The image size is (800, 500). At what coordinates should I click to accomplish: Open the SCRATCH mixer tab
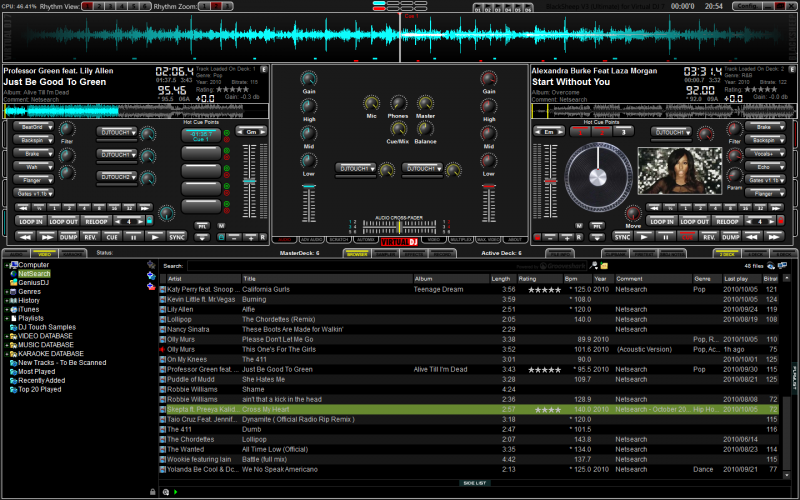point(339,239)
